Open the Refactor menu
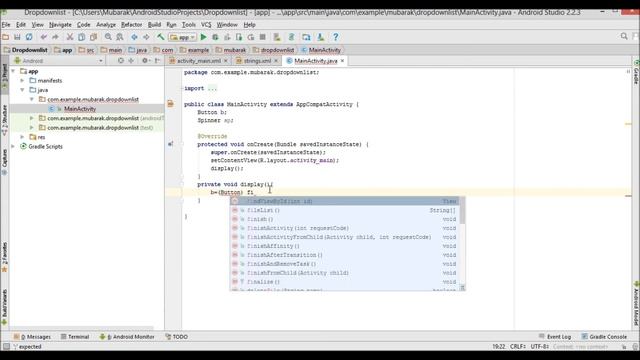 click(131, 24)
